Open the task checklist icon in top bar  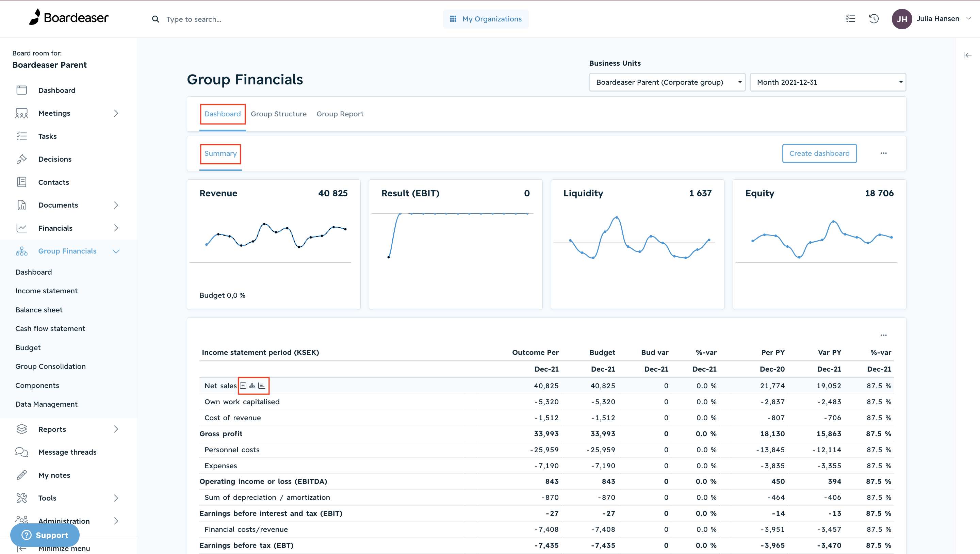850,19
